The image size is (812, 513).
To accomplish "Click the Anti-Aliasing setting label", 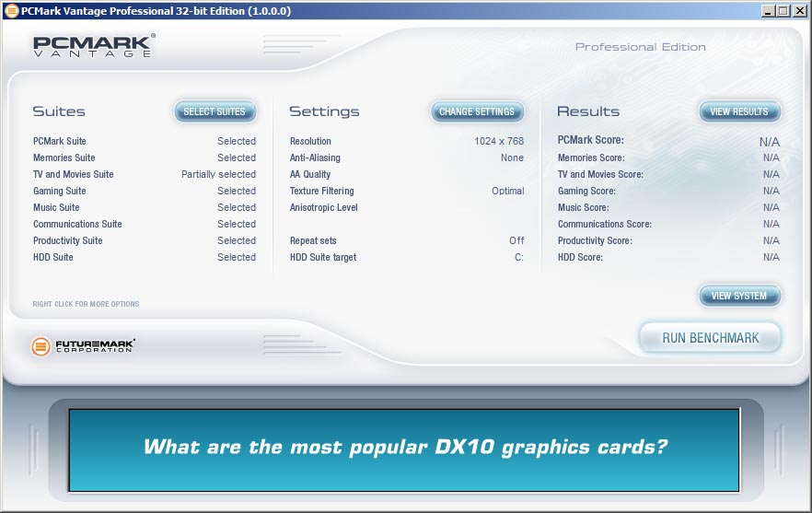I will (315, 157).
